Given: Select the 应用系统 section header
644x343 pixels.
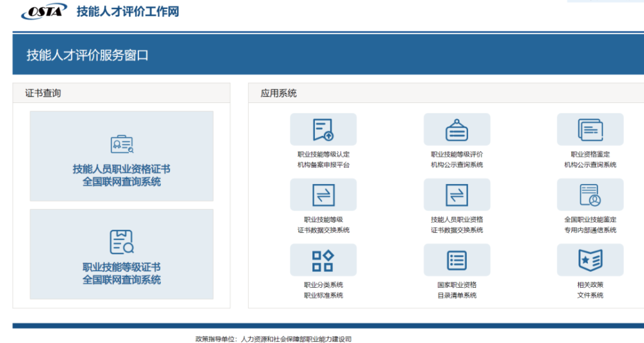Looking at the screenshot, I should click(279, 93).
